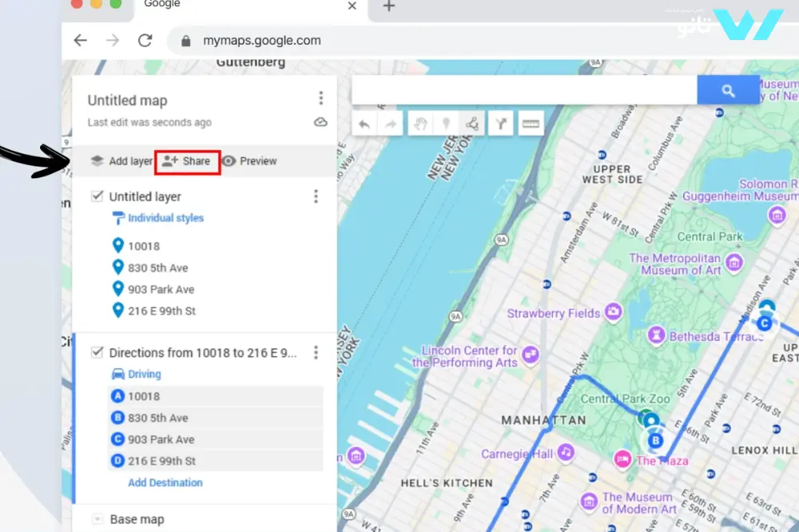Click Add layer in the panel
799x532 pixels.
121,161
